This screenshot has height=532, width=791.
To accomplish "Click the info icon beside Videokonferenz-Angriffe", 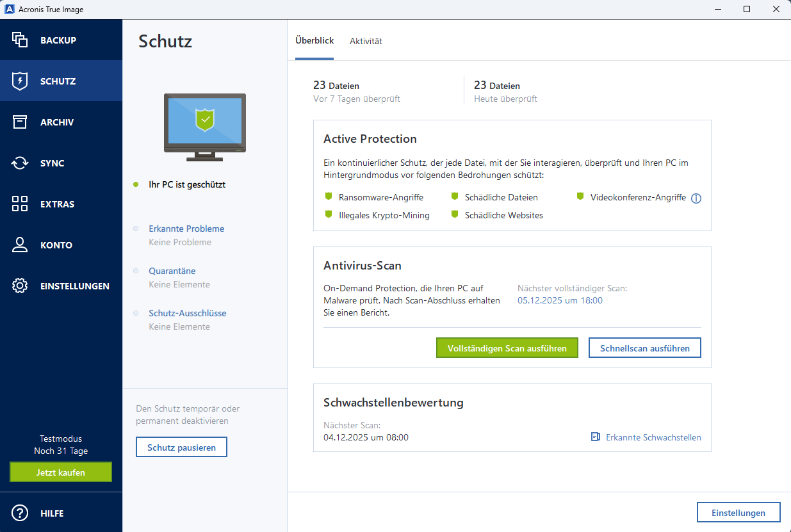I will (696, 198).
